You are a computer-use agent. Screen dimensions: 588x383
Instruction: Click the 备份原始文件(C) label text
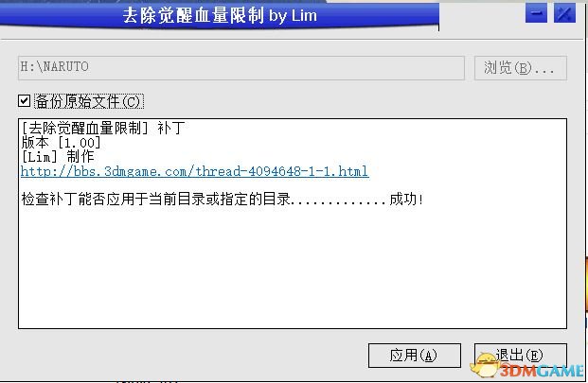[89, 101]
